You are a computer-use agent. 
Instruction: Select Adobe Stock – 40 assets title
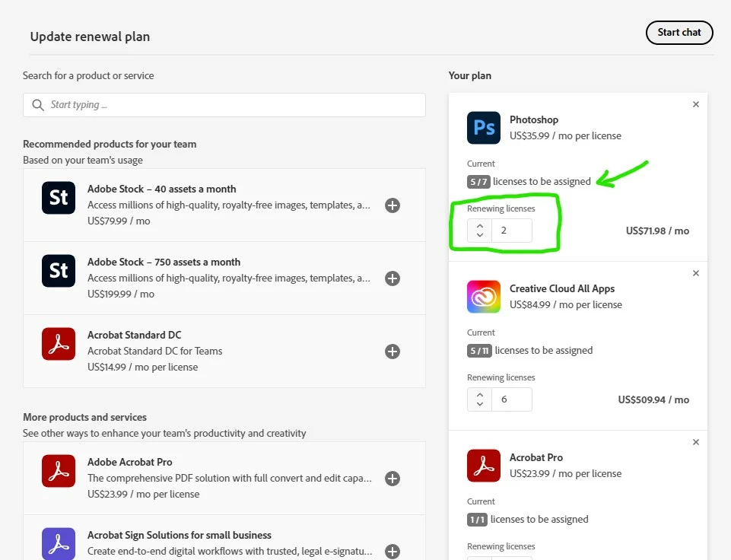(x=161, y=189)
